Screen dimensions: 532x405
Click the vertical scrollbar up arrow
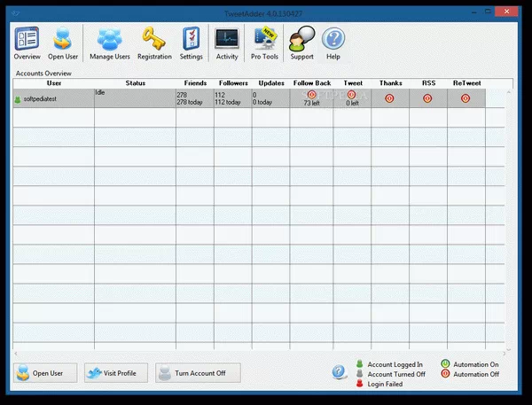(509, 92)
